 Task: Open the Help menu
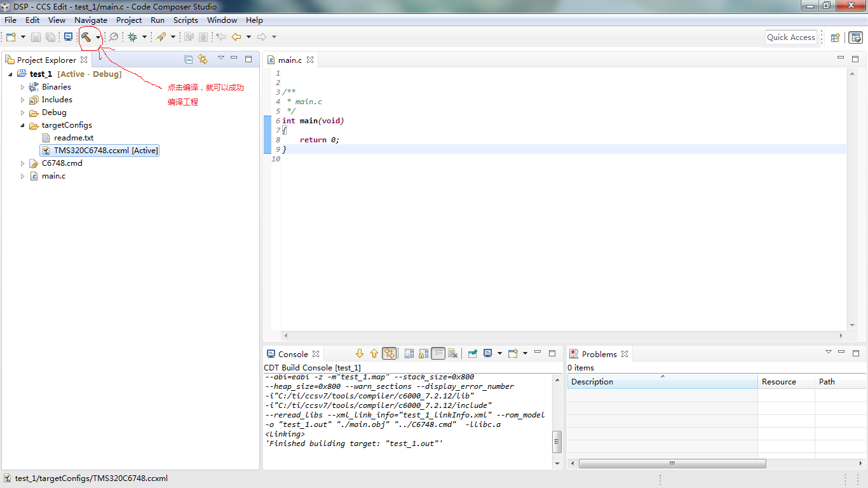point(254,20)
